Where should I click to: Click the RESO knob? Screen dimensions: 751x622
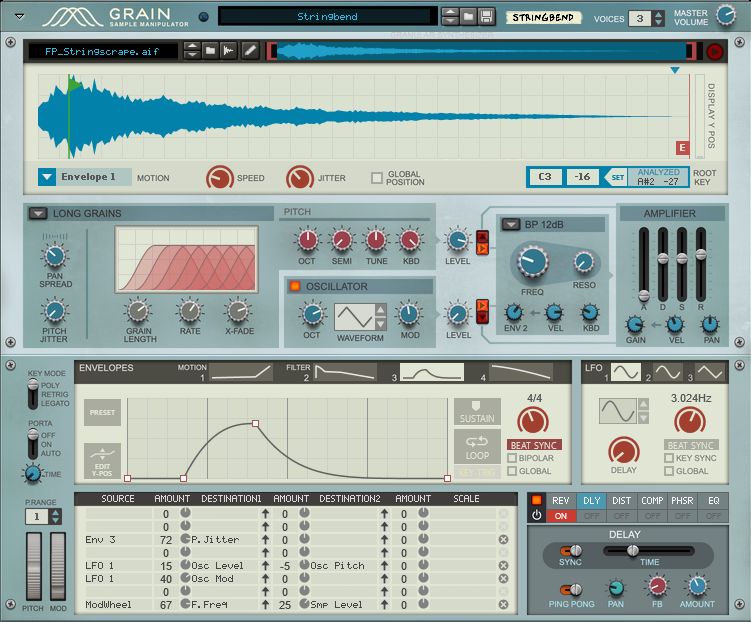point(584,262)
